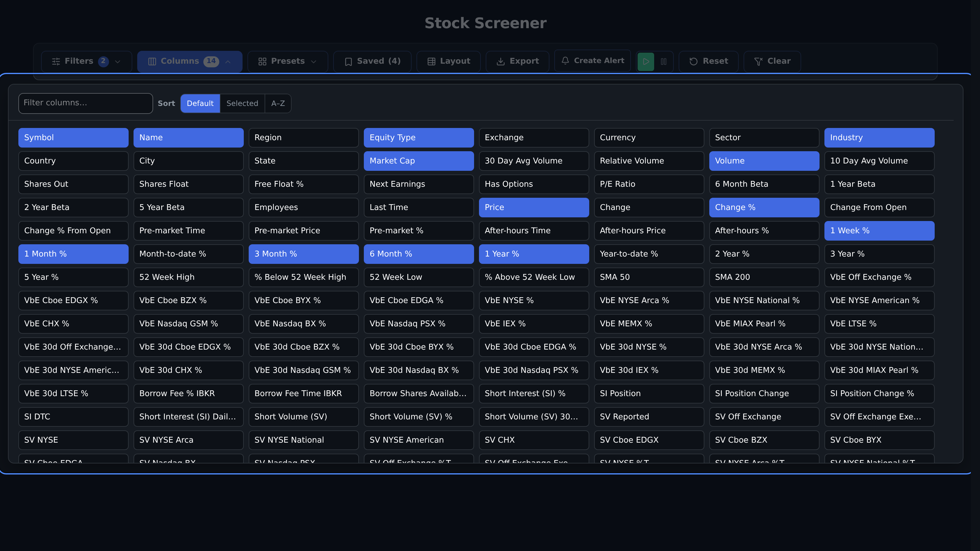The image size is (980, 551).
Task: Enable Pre-market Price column
Action: click(x=303, y=231)
